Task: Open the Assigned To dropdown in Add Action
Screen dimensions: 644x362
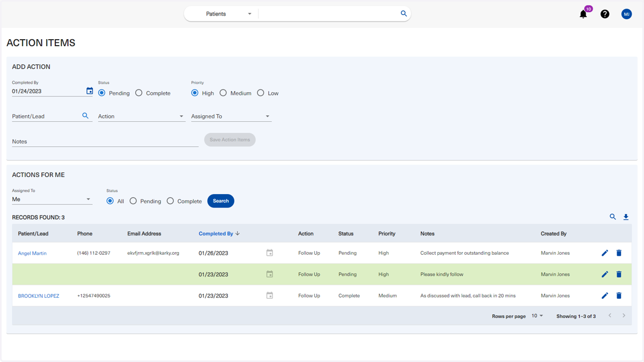Action: point(231,116)
